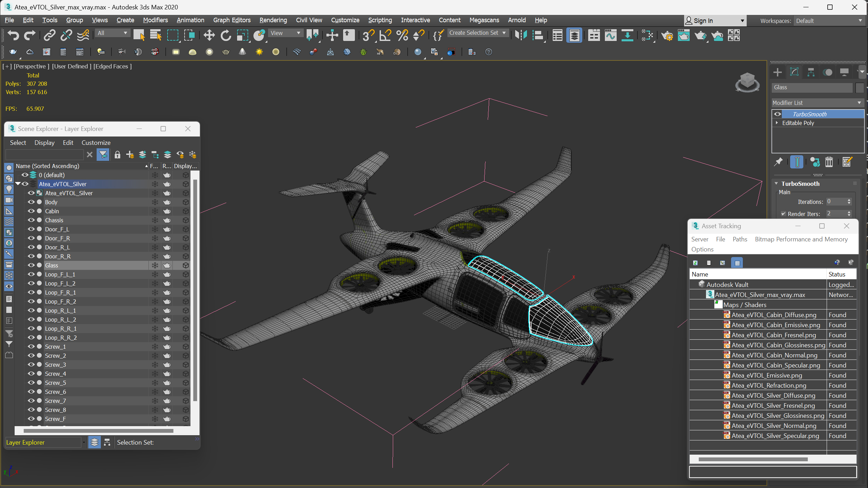The height and width of the screenshot is (488, 868).
Task: Click the Redo arrow icon
Action: tap(30, 35)
